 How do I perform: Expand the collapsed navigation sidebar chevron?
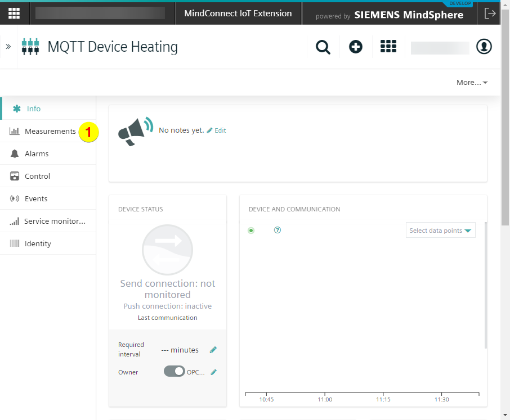click(8, 47)
